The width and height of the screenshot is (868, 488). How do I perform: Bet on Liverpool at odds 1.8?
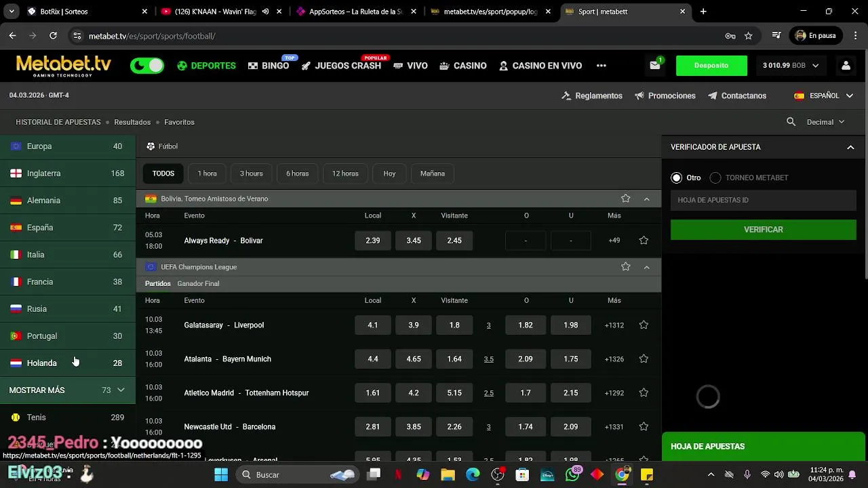[454, 325]
